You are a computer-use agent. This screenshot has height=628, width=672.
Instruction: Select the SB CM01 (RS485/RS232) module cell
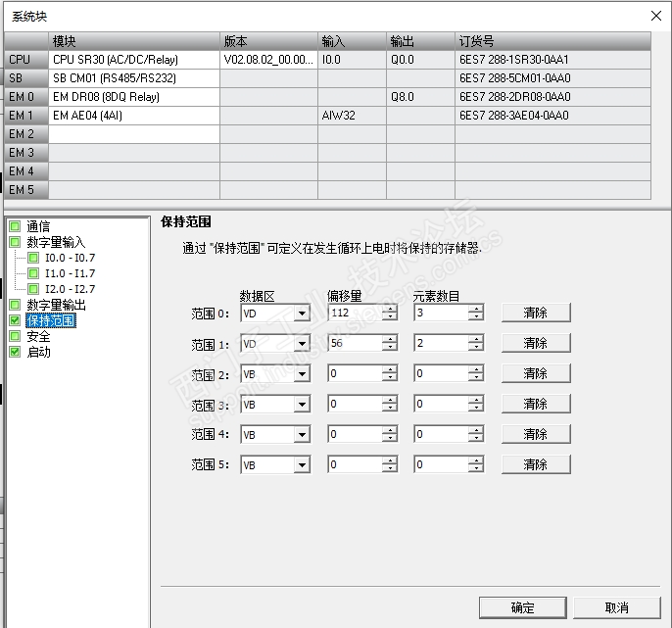click(x=134, y=78)
